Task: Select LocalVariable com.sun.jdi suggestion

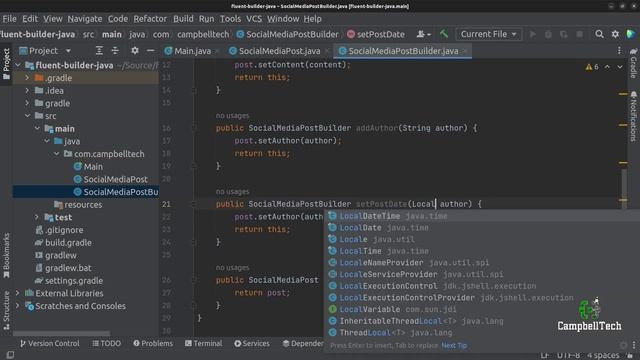Action: point(482,309)
